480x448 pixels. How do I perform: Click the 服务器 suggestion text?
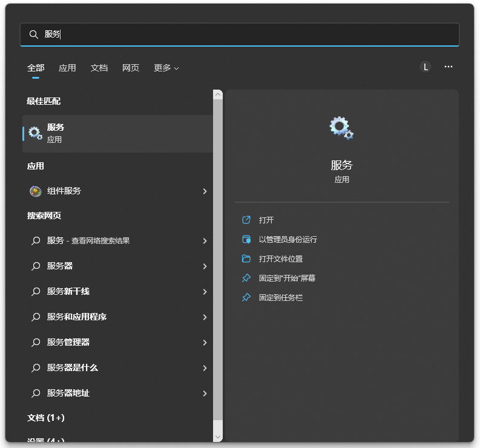click(60, 266)
